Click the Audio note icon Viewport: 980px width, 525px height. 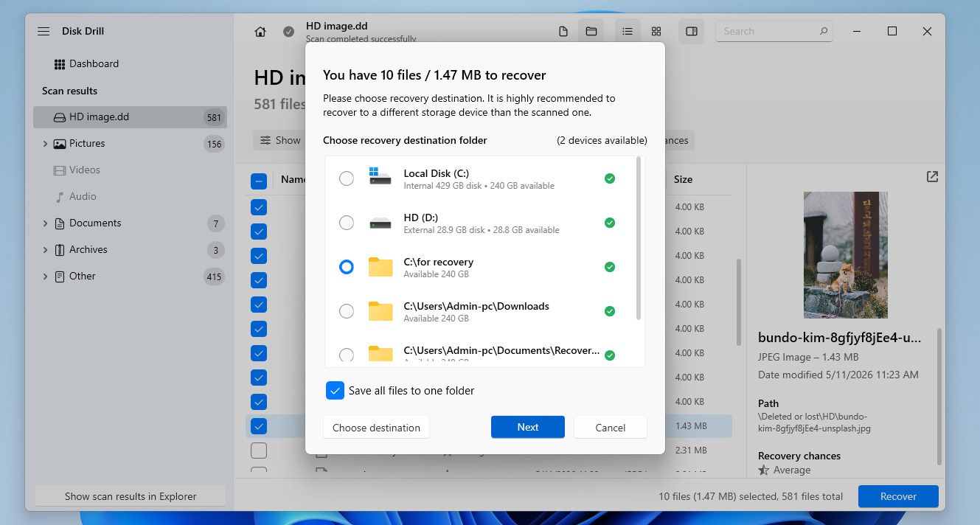point(60,197)
